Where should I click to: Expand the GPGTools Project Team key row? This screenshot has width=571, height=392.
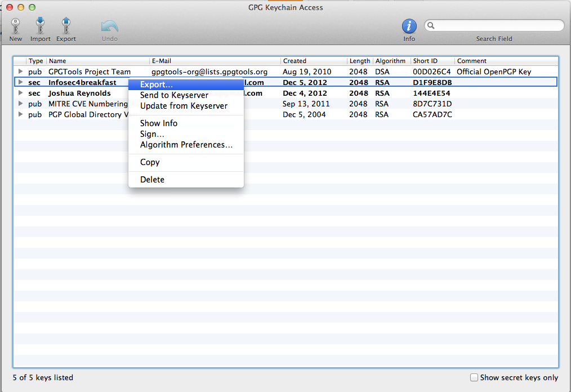click(x=20, y=72)
